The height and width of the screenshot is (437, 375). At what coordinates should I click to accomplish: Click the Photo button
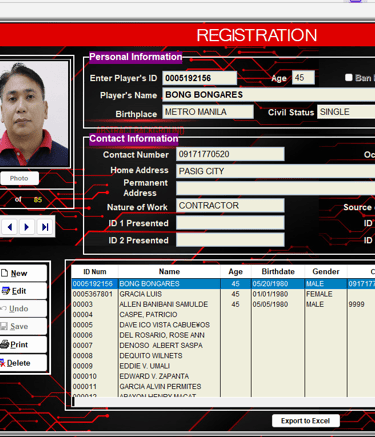pos(19,178)
